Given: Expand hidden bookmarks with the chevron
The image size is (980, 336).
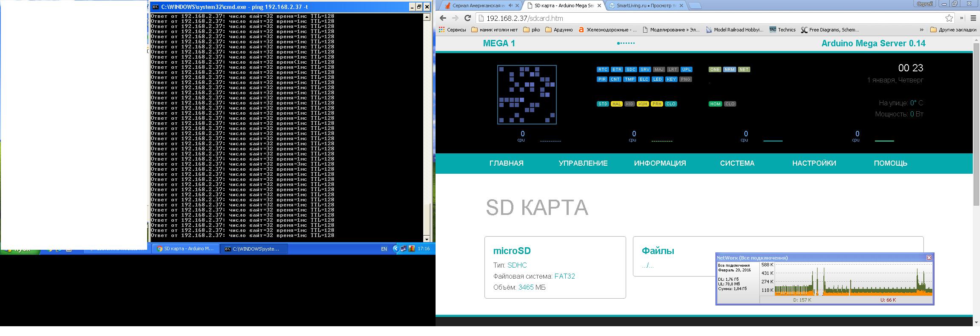Looking at the screenshot, I should 921,30.
